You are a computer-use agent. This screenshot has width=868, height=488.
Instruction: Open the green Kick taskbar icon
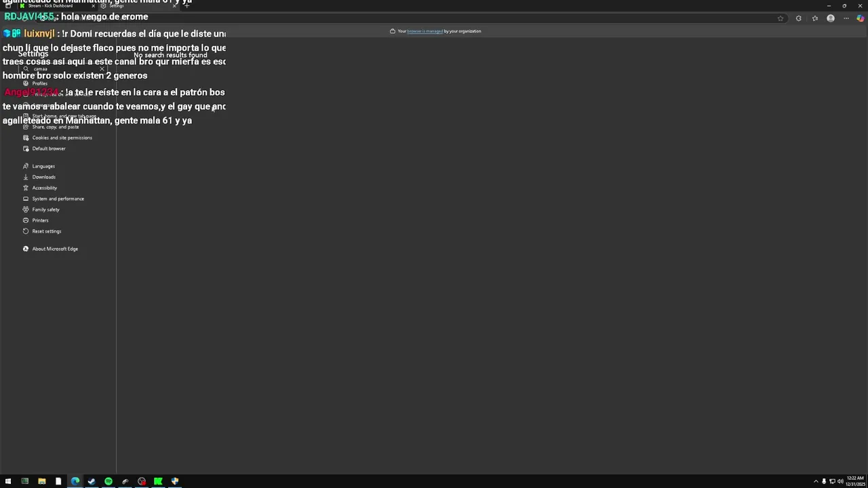[158, 481]
